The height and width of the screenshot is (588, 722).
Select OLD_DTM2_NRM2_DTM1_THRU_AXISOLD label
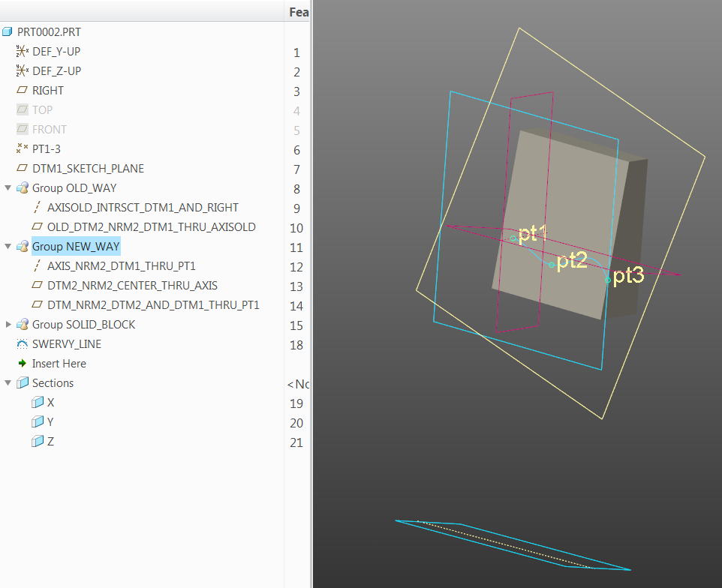152,226
